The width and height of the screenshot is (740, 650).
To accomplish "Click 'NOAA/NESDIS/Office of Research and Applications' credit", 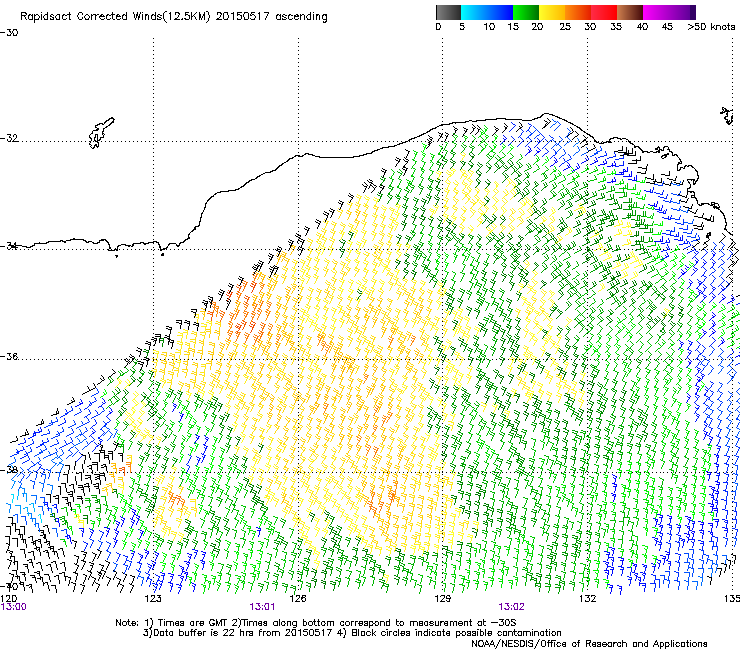I will point(589,644).
